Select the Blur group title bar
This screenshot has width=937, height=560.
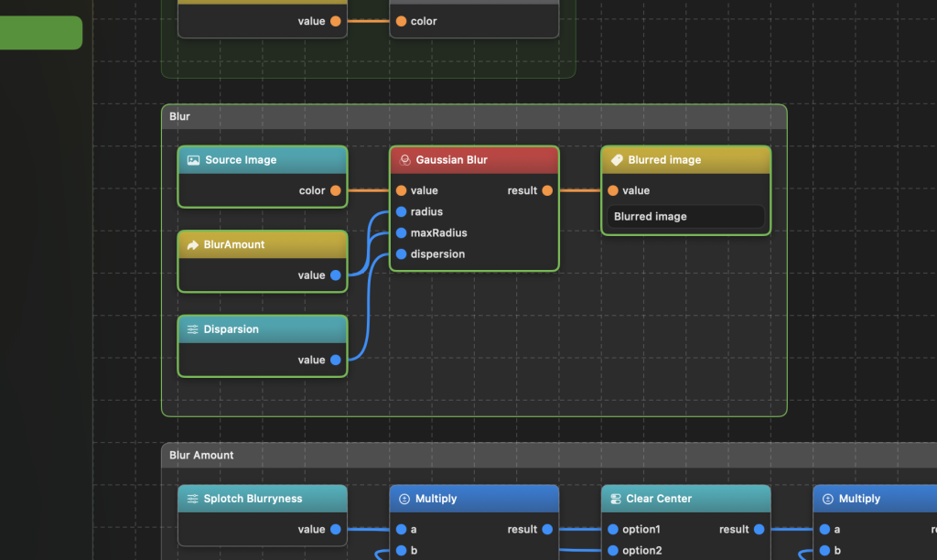tap(474, 116)
